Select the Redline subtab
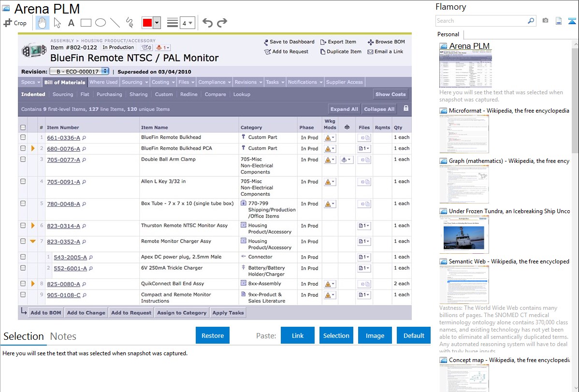The height and width of the screenshot is (392, 579). point(188,94)
